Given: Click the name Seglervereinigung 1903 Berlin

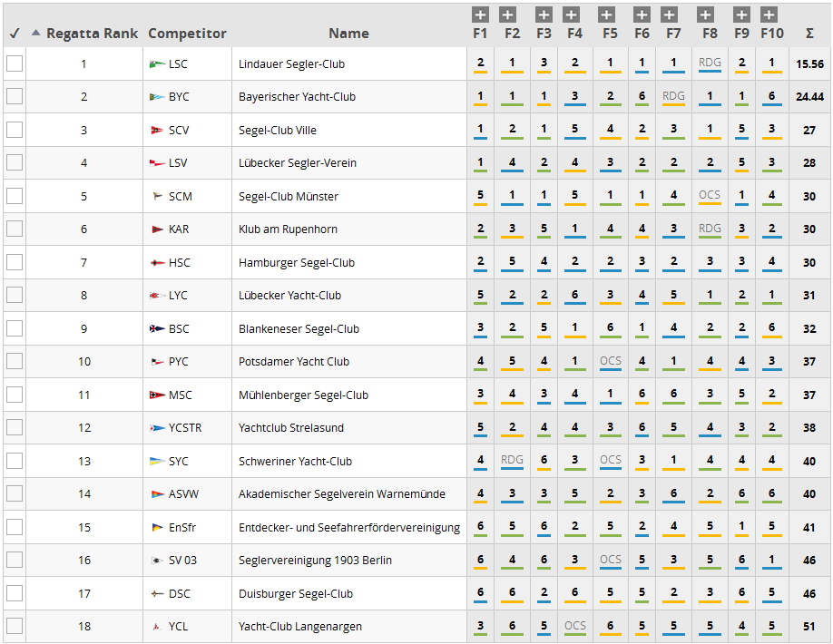Looking at the screenshot, I should 315,561.
